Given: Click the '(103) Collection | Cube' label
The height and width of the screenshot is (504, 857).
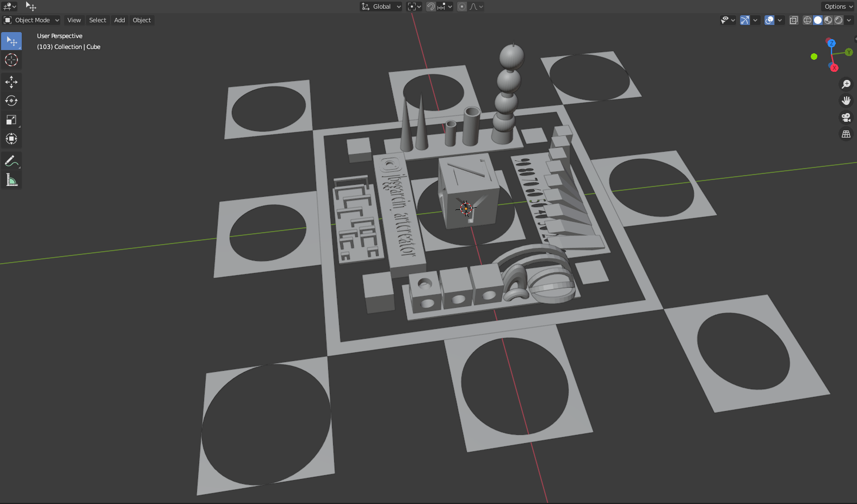Looking at the screenshot, I should tap(69, 47).
